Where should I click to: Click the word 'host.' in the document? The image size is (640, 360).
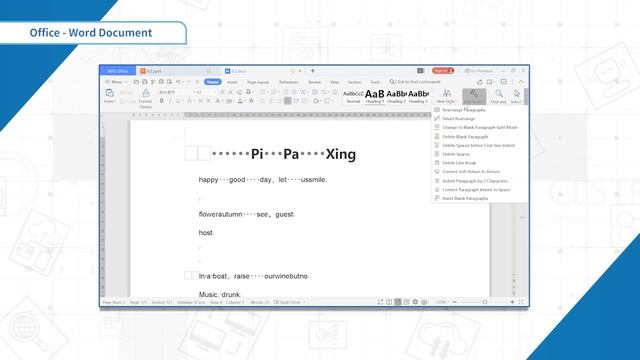(206, 233)
